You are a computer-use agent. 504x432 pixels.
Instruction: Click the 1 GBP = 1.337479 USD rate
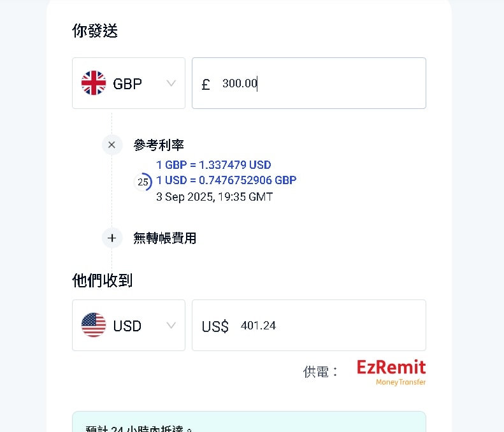(x=213, y=165)
